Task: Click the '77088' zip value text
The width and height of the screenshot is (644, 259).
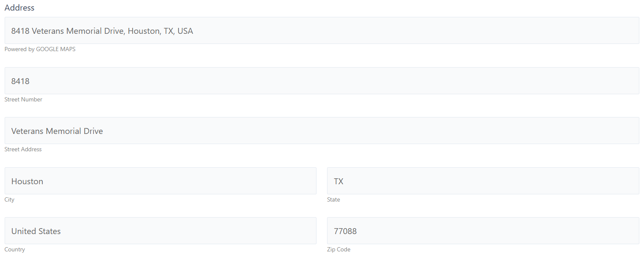Action: coord(345,231)
